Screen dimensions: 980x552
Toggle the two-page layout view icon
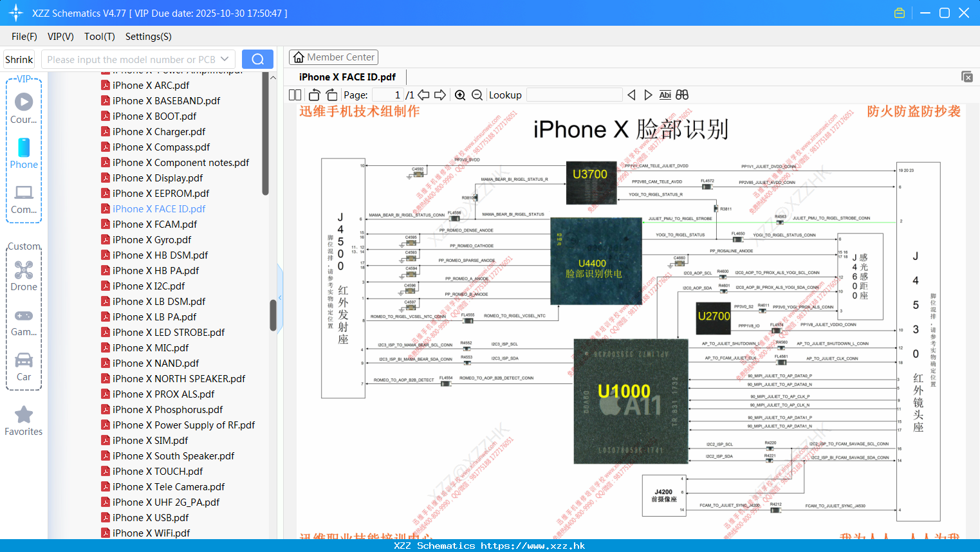(x=295, y=95)
